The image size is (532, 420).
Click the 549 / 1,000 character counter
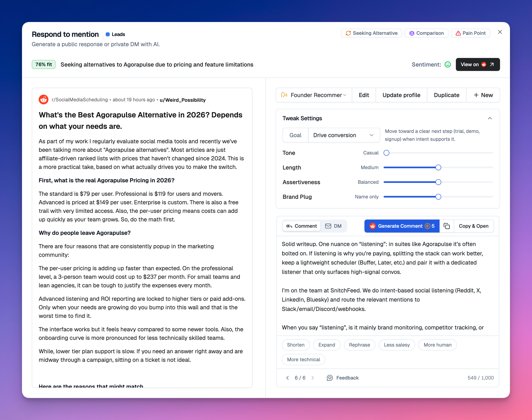click(480, 378)
